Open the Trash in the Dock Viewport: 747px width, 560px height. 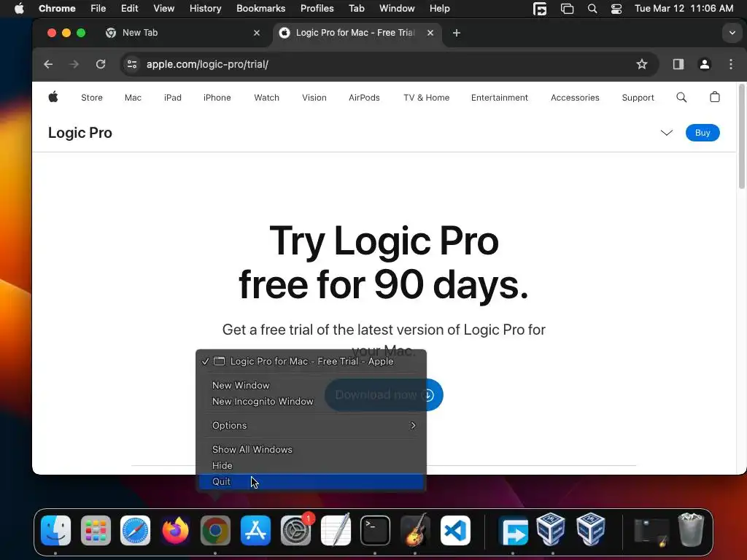[x=691, y=529]
